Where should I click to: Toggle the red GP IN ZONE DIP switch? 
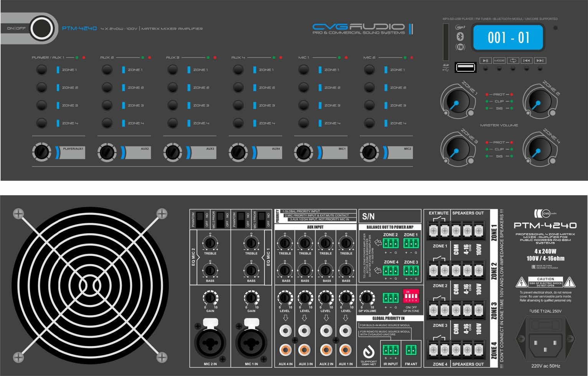tap(411, 297)
